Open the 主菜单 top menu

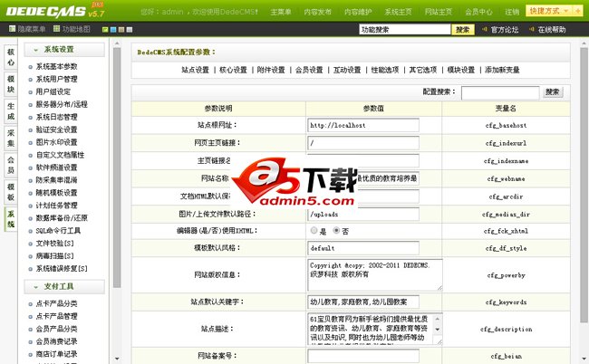[281, 12]
